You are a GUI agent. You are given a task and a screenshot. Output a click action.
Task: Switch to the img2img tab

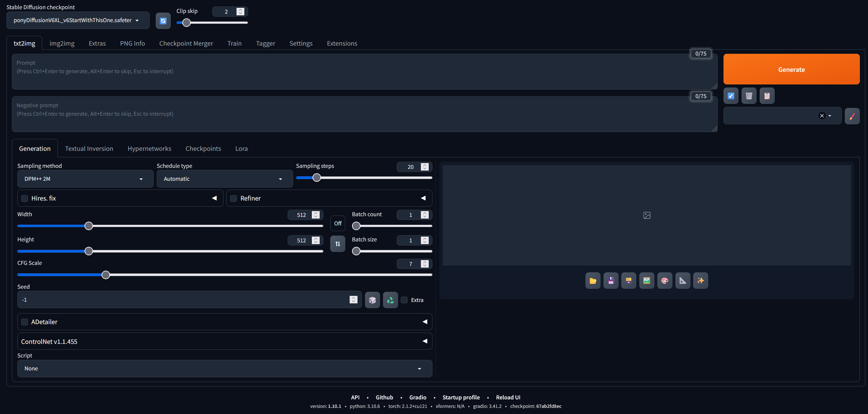pyautogui.click(x=62, y=43)
